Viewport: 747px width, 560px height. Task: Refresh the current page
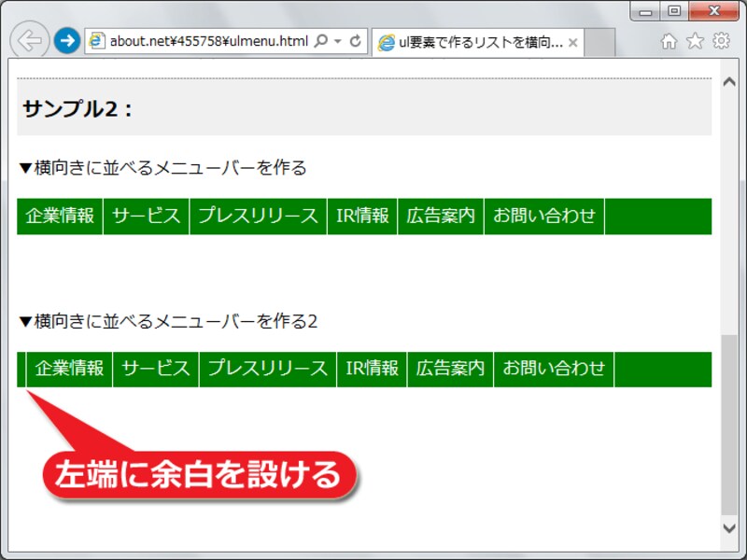353,40
